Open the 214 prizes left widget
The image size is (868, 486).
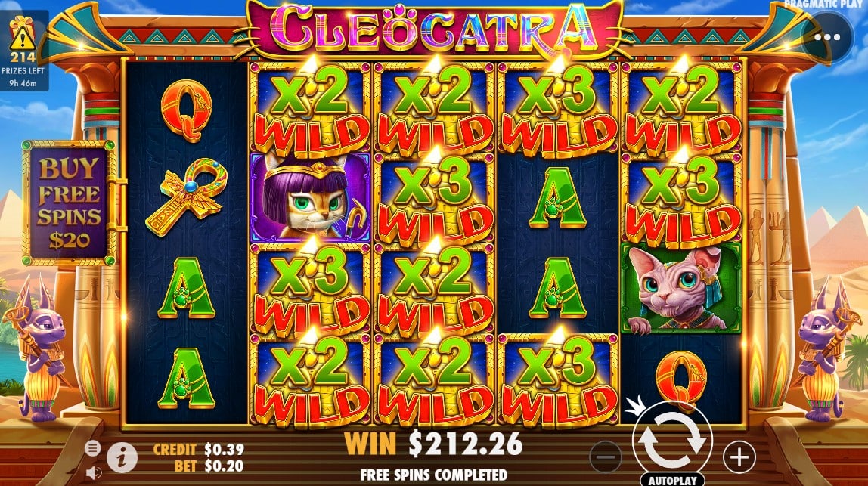pyautogui.click(x=23, y=51)
